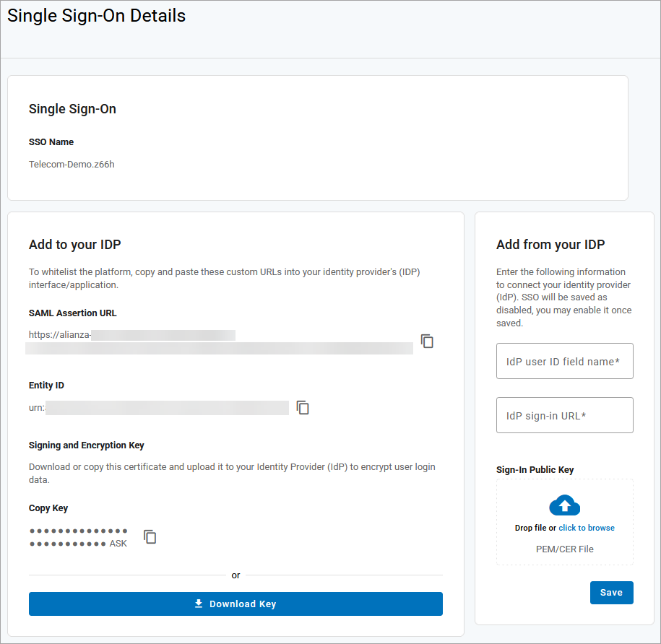Click the Single Sign-On Details page title
Viewport: 661px width, 644px height.
(x=97, y=16)
